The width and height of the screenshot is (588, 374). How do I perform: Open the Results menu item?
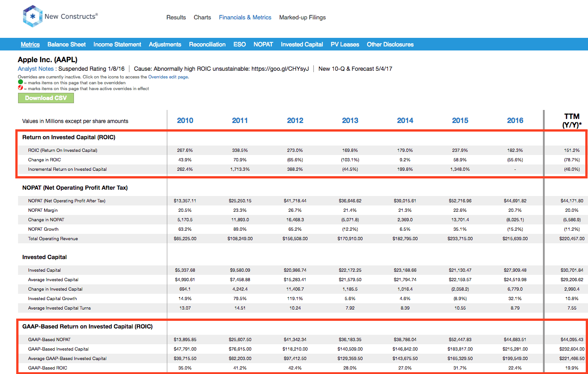176,17
